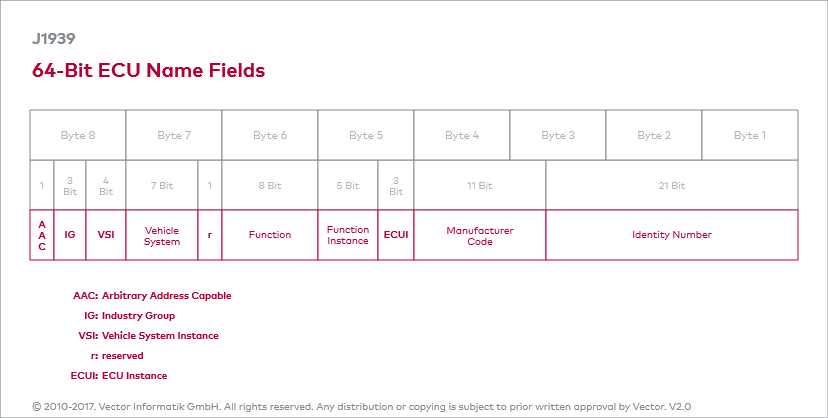This screenshot has width=828, height=418.
Task: Select the Byte 5 header cell
Action: click(366, 135)
